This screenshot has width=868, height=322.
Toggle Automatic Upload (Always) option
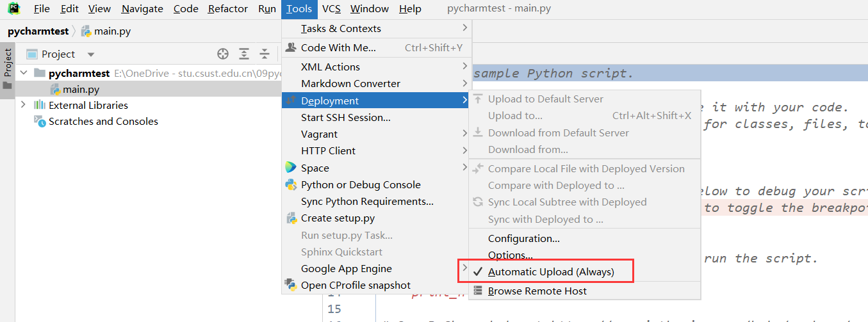point(550,271)
